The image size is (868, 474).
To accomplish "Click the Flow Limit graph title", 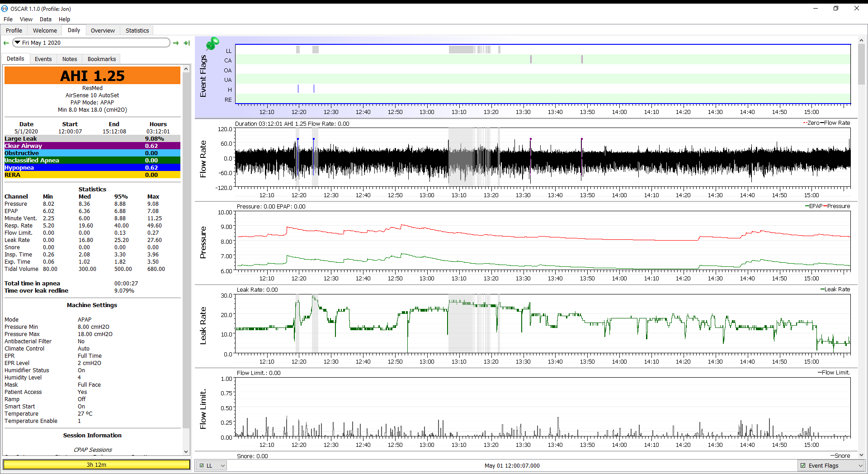I will coord(203,409).
